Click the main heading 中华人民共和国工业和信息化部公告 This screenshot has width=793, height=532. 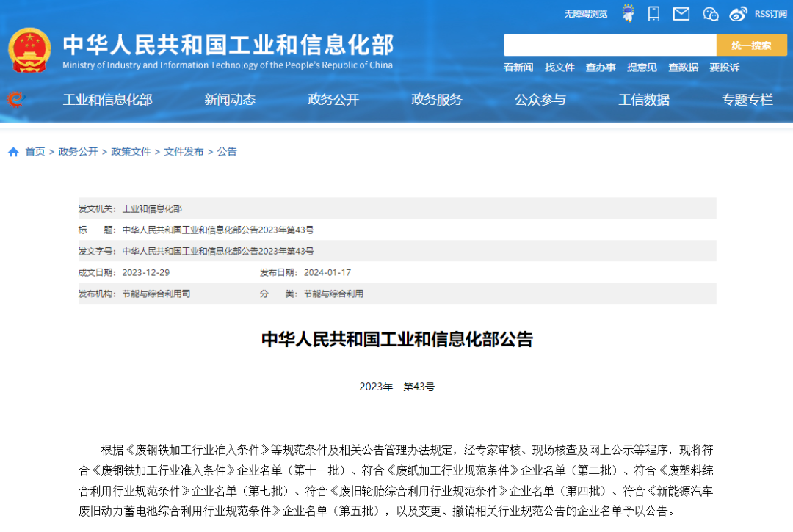397,339
